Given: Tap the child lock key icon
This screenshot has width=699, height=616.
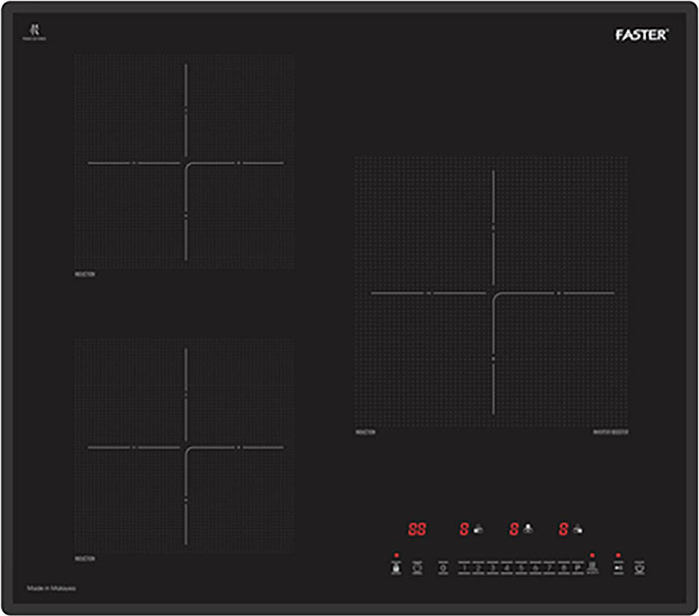Looking at the screenshot, I should pyautogui.click(x=396, y=567).
